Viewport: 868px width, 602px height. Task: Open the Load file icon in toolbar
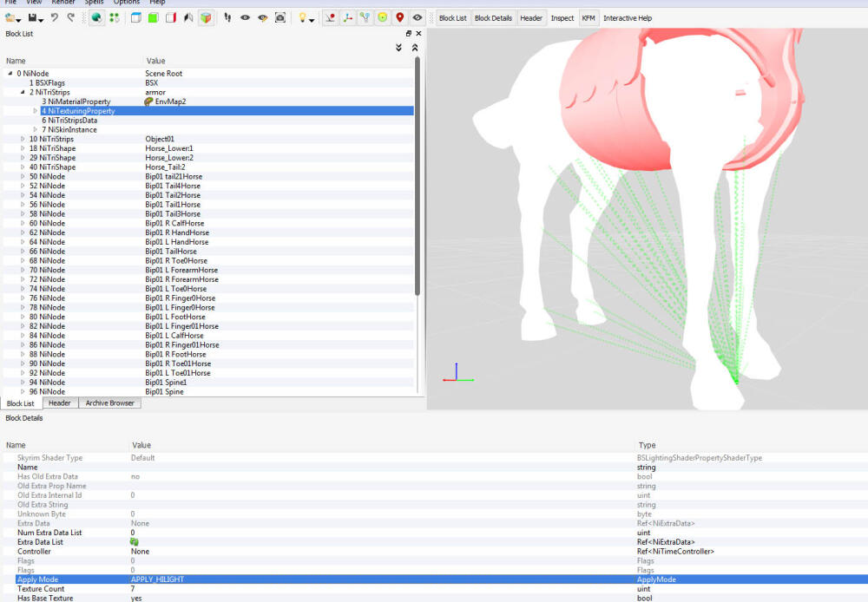coord(10,17)
